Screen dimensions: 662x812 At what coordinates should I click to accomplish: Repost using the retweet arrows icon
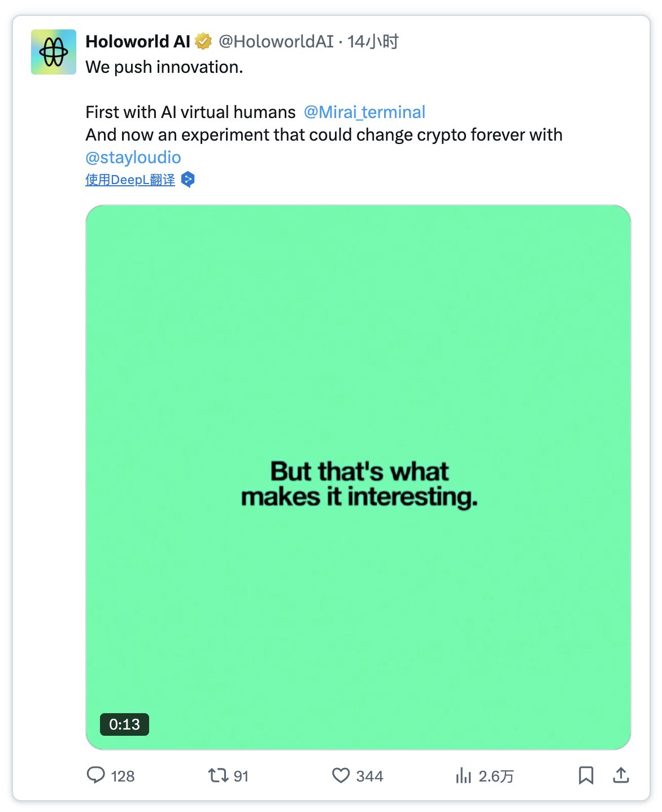click(x=218, y=775)
